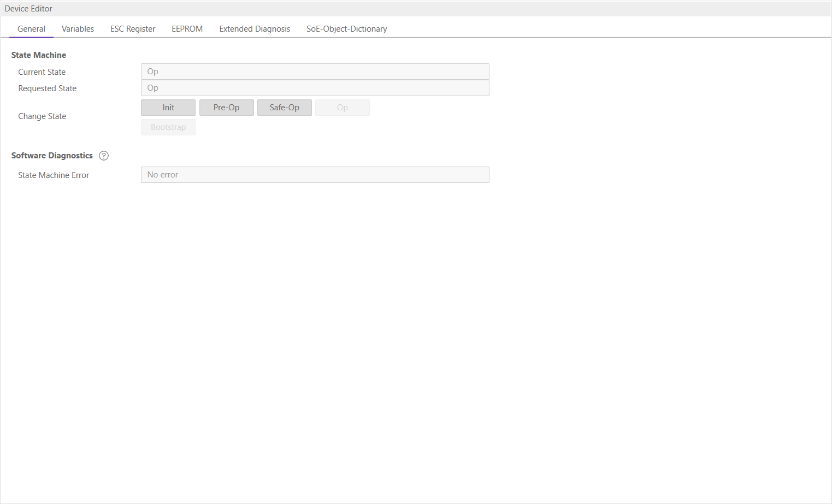Click the Device Editor panel title
The width and height of the screenshot is (832, 504).
point(28,9)
